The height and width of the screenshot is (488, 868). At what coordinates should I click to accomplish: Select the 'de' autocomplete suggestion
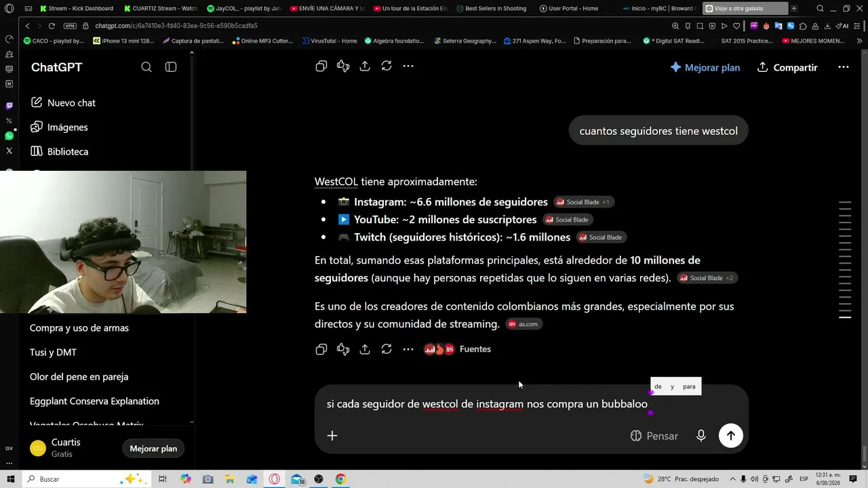tap(658, 386)
